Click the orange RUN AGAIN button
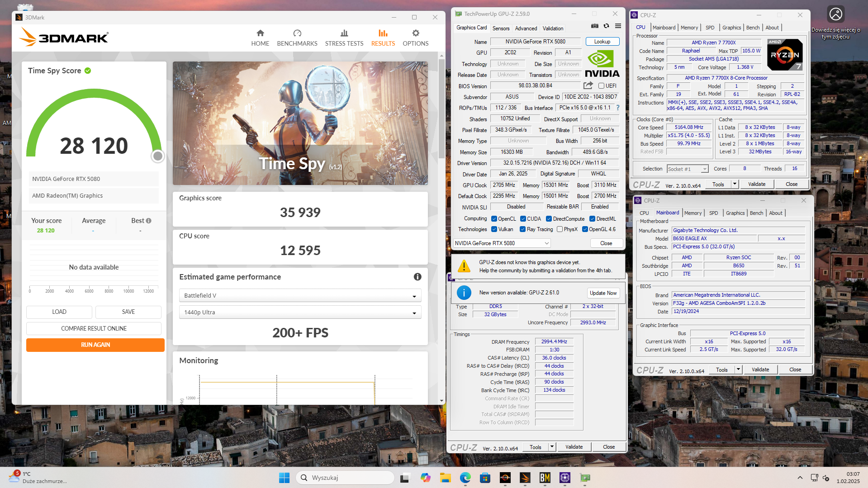 95,345
